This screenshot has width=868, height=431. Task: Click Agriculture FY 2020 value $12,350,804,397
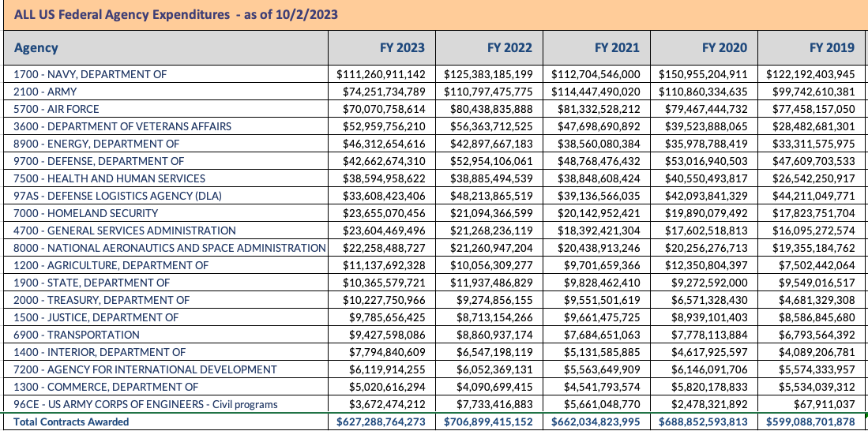coord(706,265)
